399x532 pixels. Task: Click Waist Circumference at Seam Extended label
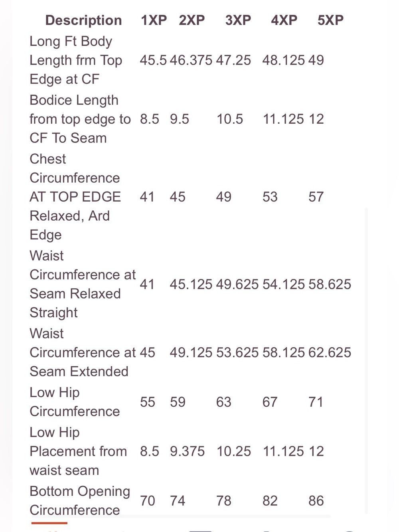pos(83,352)
